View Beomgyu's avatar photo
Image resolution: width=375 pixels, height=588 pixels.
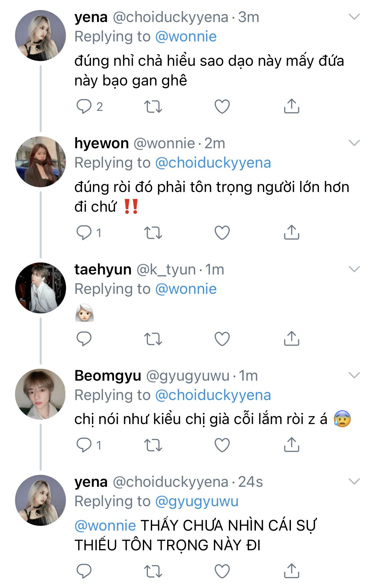[x=40, y=394]
